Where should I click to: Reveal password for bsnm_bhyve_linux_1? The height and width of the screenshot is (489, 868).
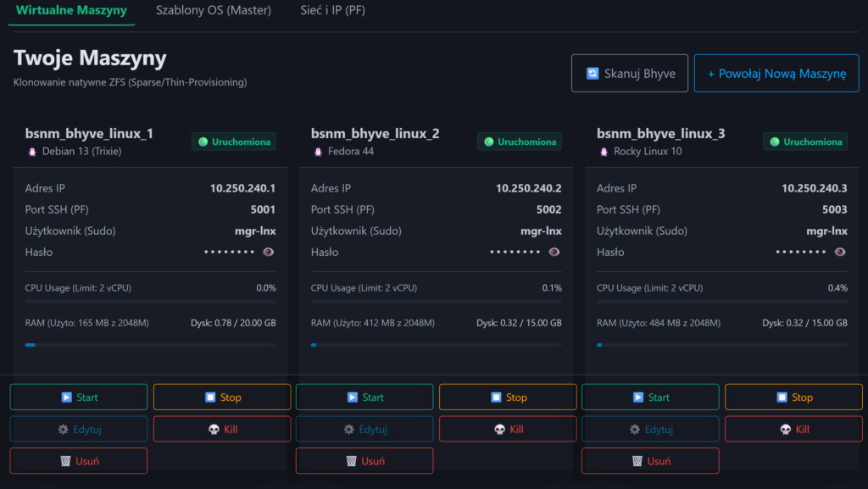click(x=269, y=253)
